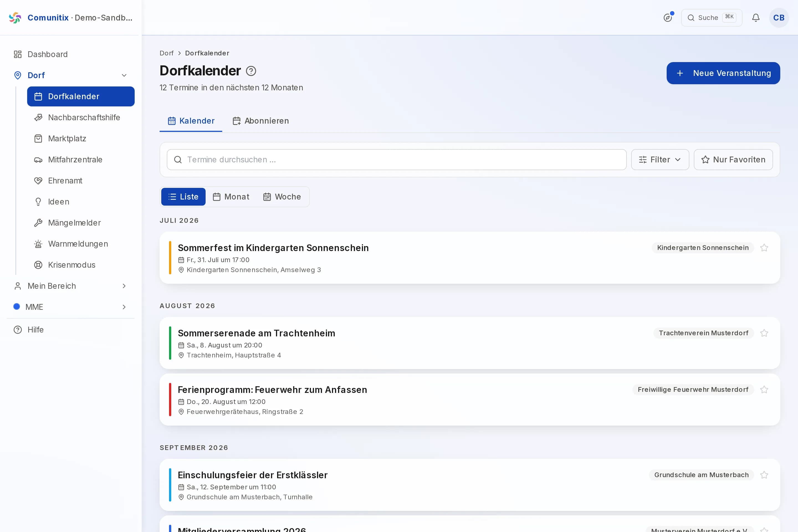798x532 pixels.
Task: Open the CB user avatar menu
Action: click(x=779, y=18)
